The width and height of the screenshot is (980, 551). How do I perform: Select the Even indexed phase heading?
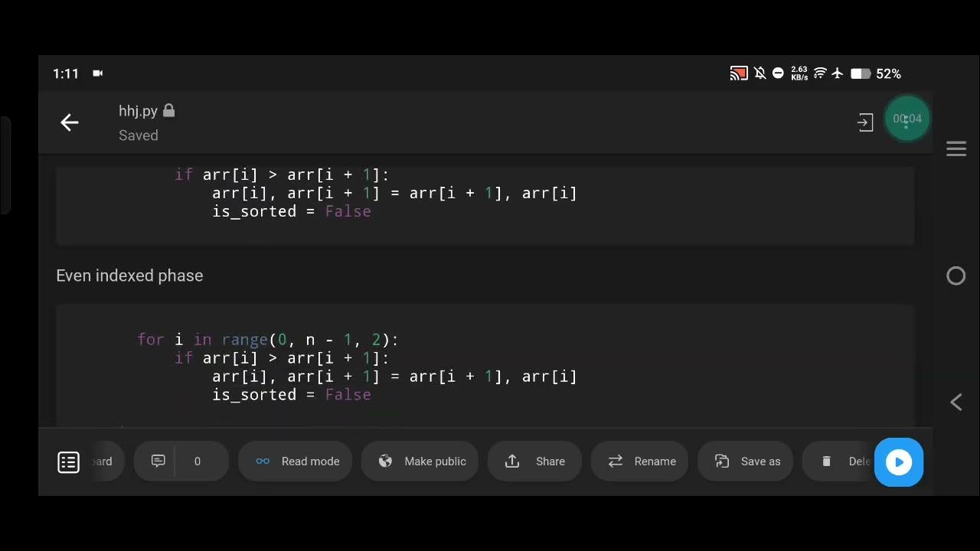click(x=129, y=275)
